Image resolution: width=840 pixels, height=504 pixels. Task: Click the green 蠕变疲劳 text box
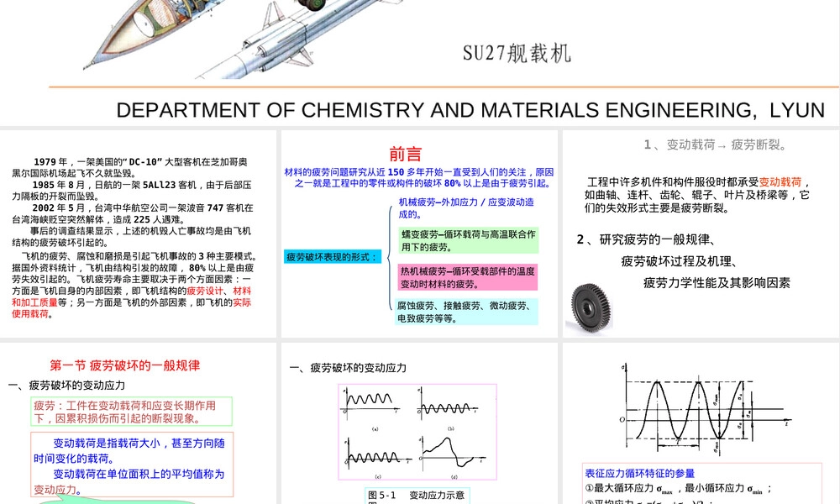click(468, 240)
